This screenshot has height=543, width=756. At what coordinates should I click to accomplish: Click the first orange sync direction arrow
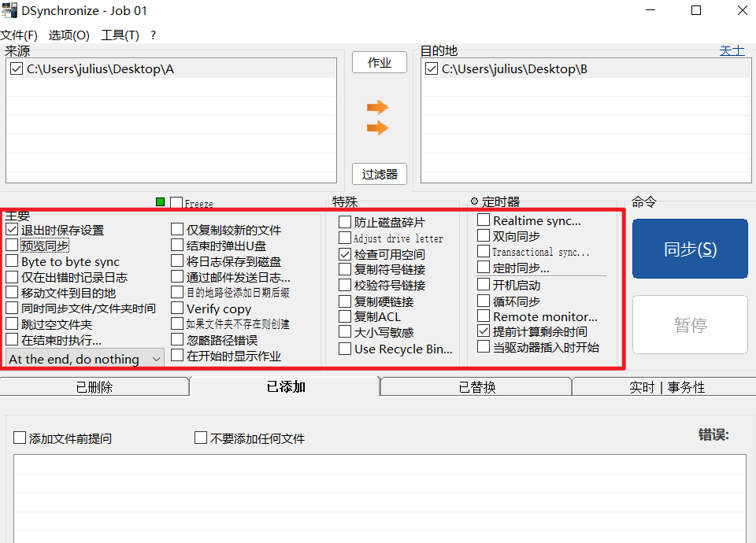click(379, 107)
